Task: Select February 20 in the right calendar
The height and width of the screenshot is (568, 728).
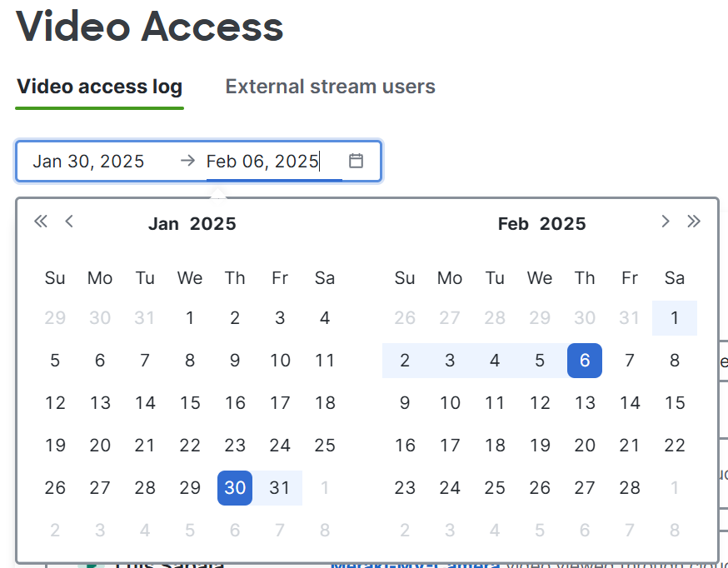Action: [x=585, y=446]
